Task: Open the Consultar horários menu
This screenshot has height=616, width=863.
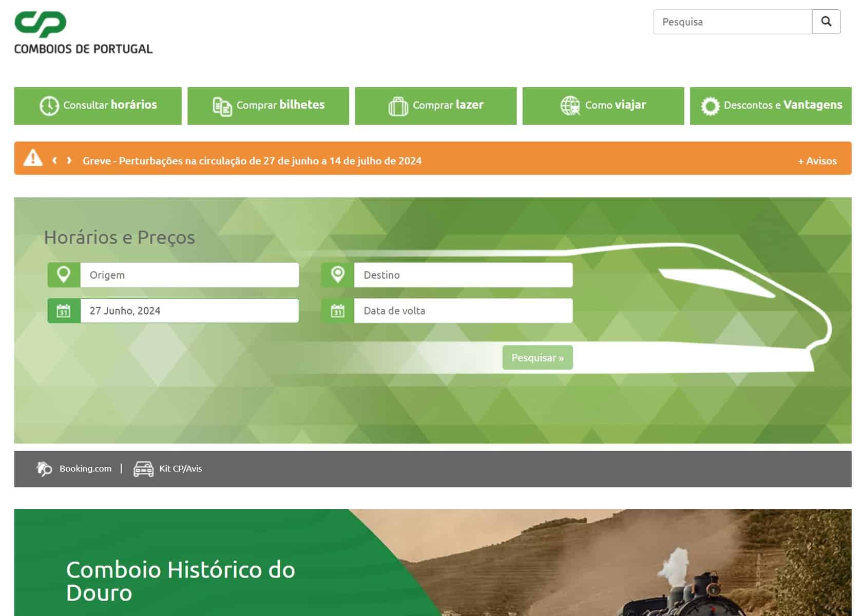Action: coord(98,106)
